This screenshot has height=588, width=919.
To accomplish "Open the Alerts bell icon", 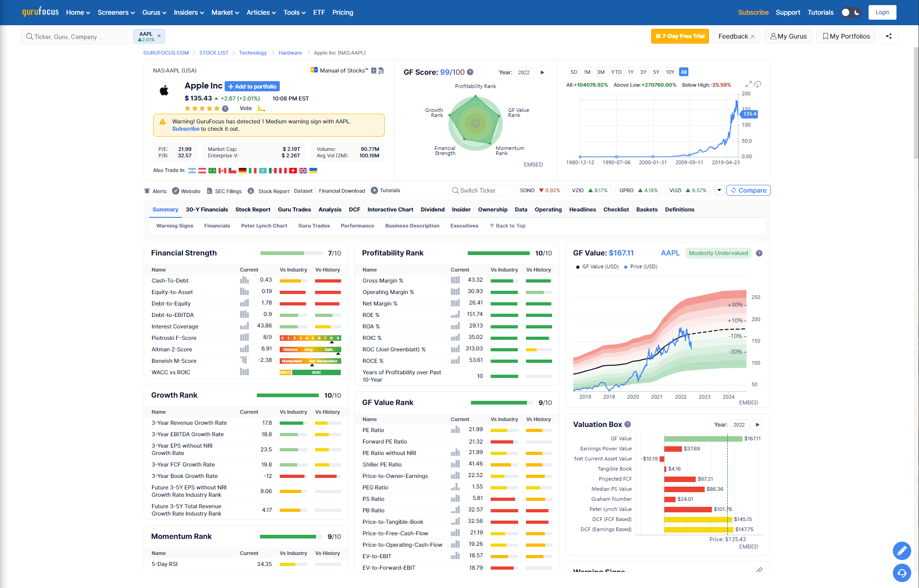I will (147, 191).
